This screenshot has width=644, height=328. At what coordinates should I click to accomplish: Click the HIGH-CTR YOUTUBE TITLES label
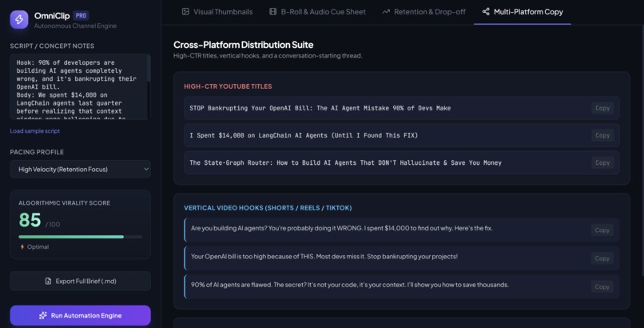(228, 86)
